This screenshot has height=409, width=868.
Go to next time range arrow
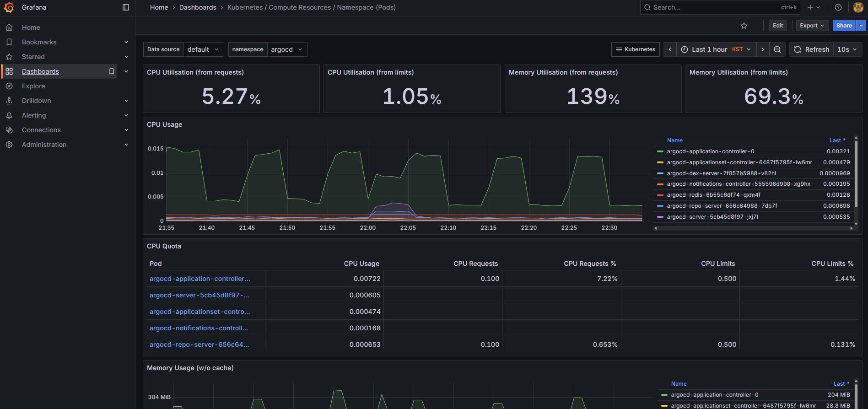pos(763,49)
